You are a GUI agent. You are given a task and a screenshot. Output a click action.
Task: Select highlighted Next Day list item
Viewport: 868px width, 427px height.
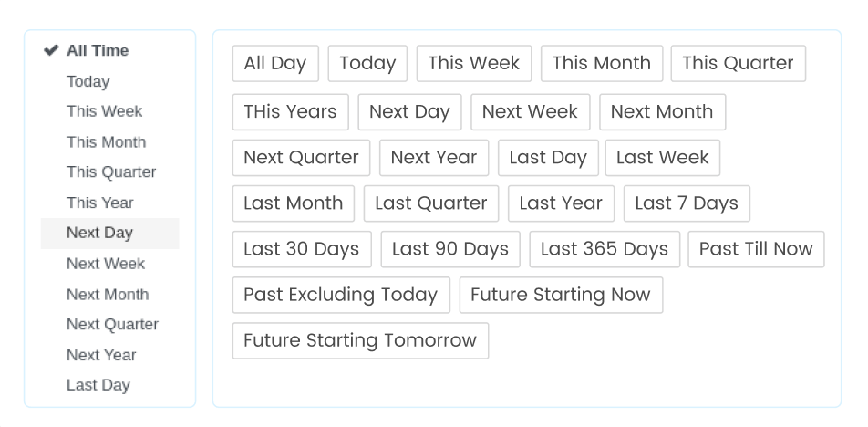tap(99, 233)
